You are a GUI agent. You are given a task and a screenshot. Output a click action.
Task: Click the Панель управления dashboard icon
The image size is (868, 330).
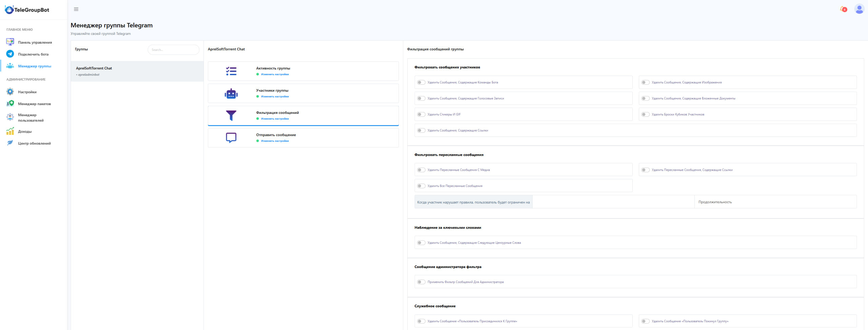coord(10,42)
